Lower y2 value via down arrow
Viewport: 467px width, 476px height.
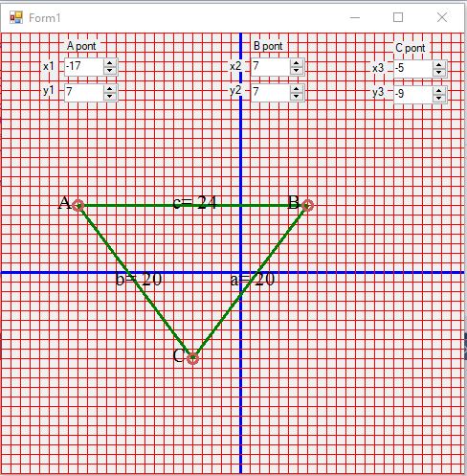pyautogui.click(x=297, y=97)
